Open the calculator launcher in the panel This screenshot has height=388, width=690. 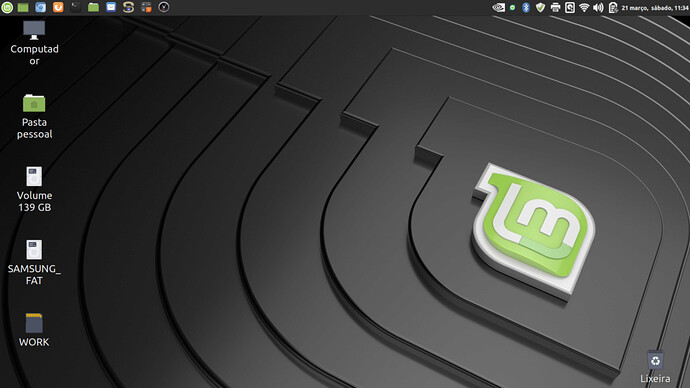coord(146,7)
